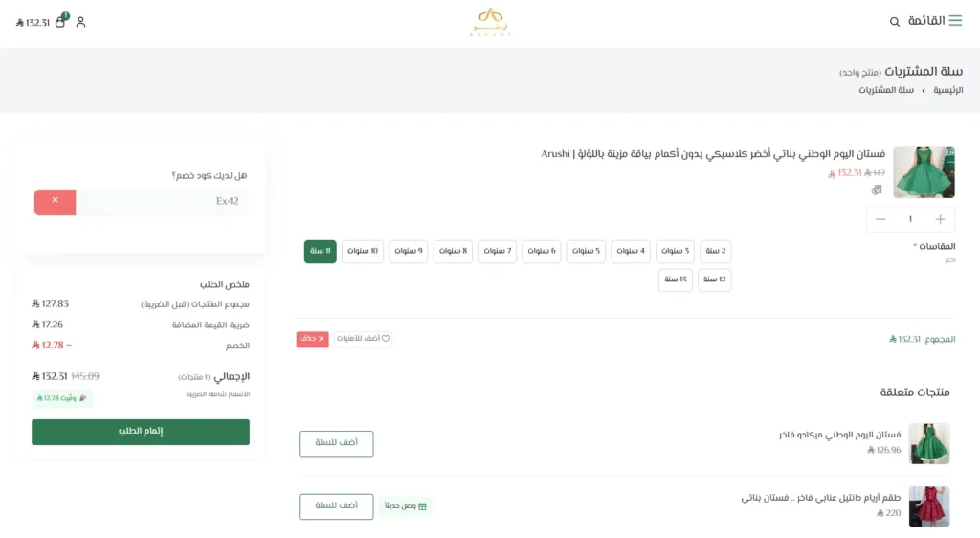
Task: Go to the Arushi logo homepage
Action: [x=490, y=22]
